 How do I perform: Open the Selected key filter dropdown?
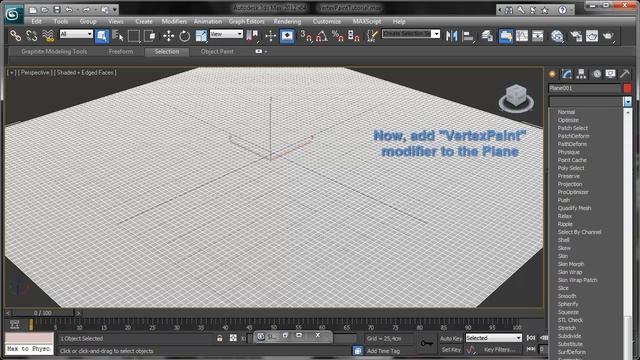(x=493, y=338)
